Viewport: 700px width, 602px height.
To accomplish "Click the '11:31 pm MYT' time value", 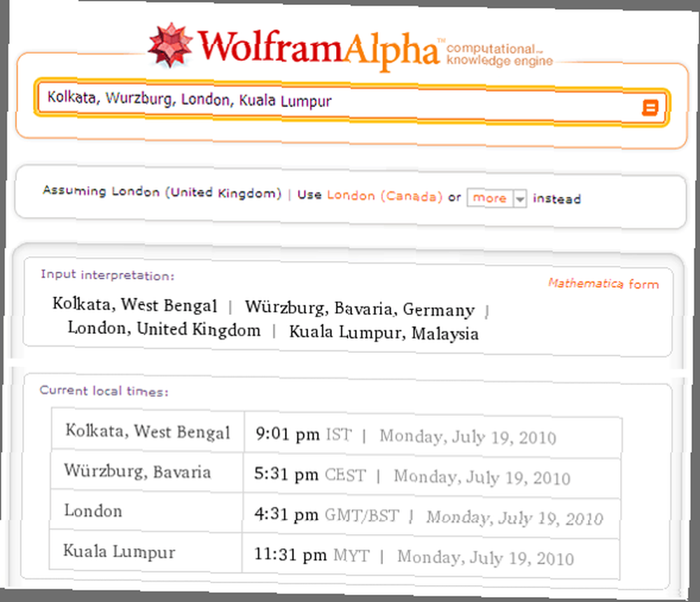I will click(x=311, y=555).
